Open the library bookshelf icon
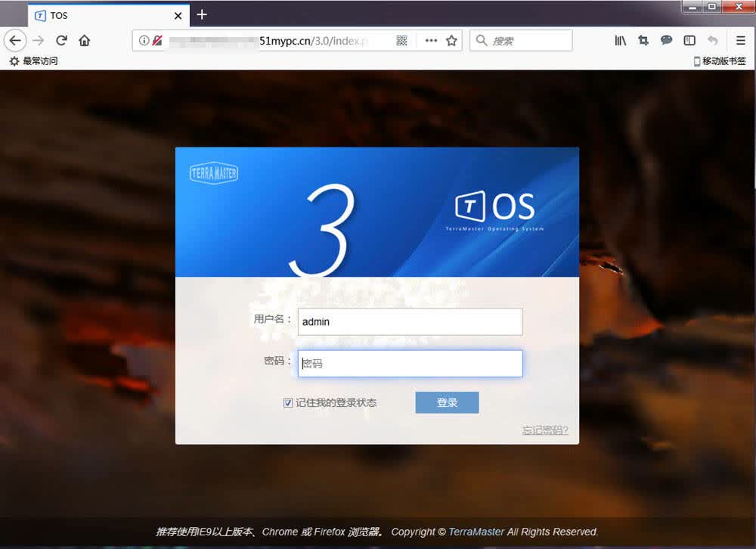 pyautogui.click(x=621, y=41)
